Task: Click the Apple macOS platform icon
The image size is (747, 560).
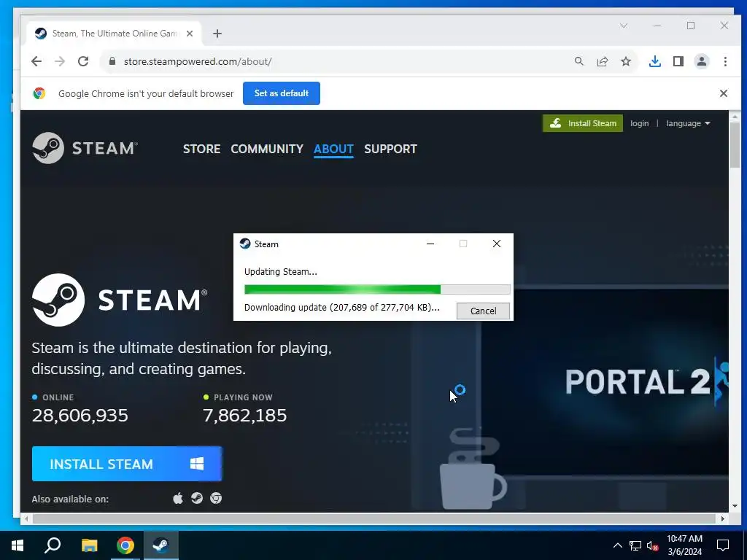Action: pyautogui.click(x=178, y=499)
